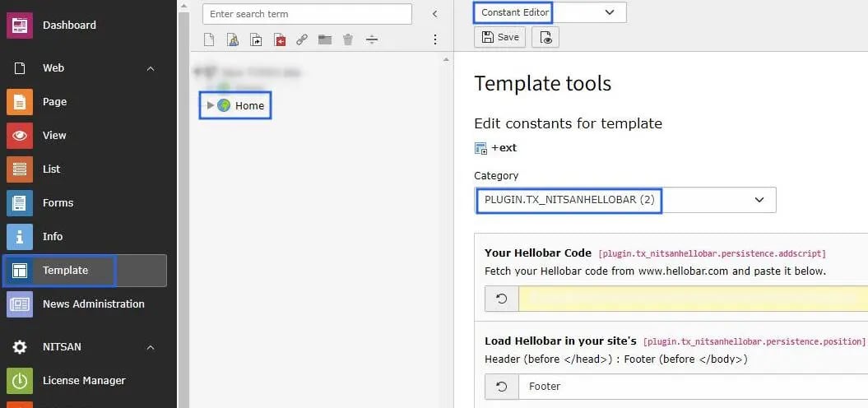Click the Hellobar Code input field

tap(693, 299)
